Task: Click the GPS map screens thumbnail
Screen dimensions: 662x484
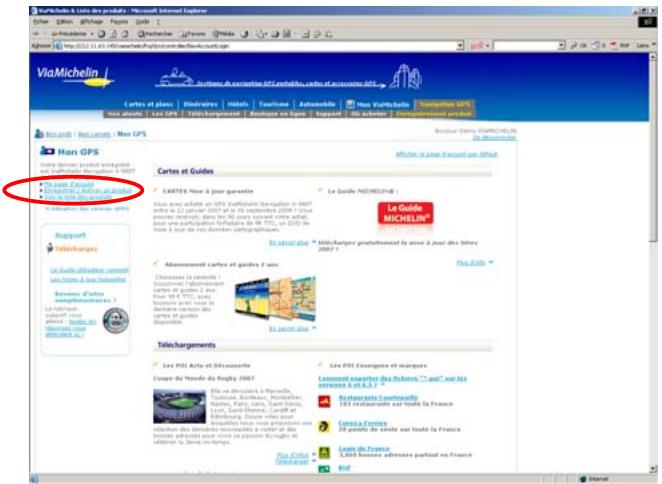Action: pos(275,299)
